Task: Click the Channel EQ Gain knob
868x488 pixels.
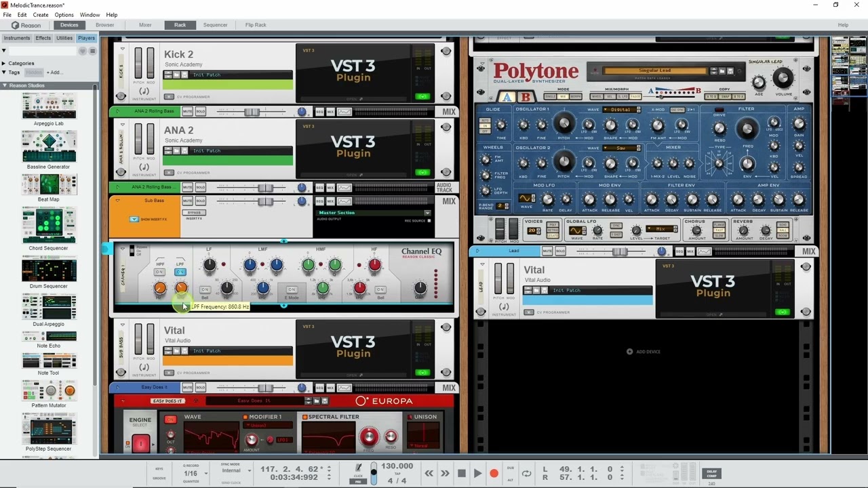Action: point(420,287)
